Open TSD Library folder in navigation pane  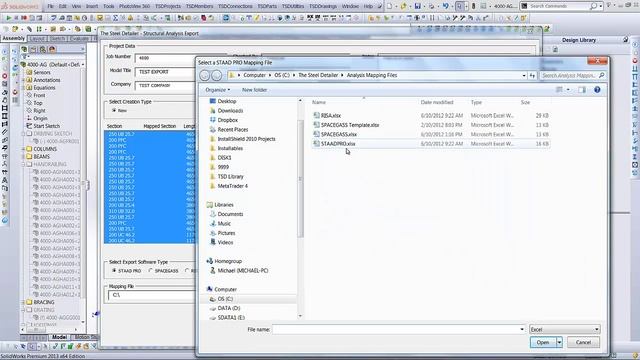(x=230, y=176)
